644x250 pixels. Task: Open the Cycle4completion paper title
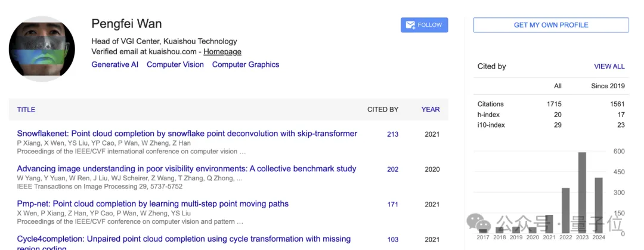point(184,239)
